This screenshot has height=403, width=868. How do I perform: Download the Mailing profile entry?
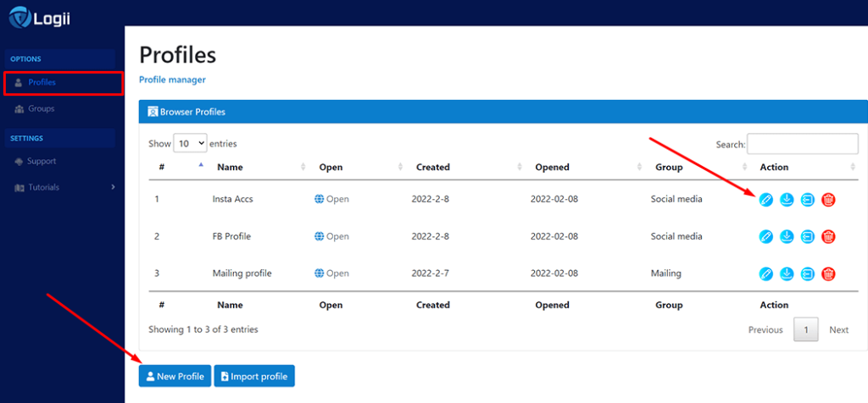click(x=787, y=273)
